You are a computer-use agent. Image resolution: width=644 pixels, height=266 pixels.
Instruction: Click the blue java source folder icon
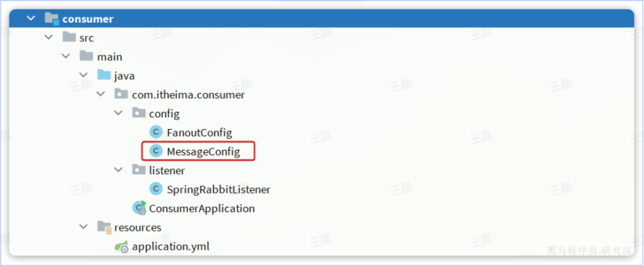104,75
